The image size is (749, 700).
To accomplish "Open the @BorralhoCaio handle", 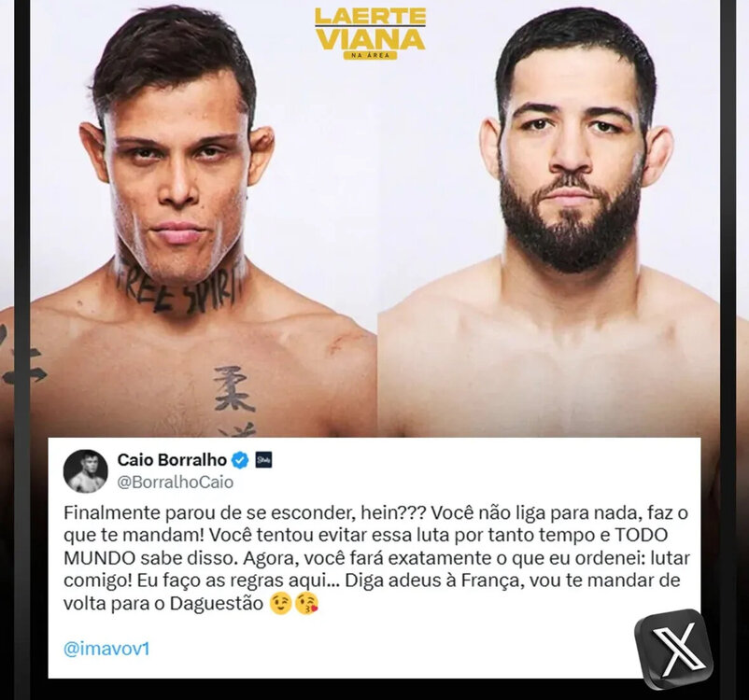I will [x=176, y=483].
